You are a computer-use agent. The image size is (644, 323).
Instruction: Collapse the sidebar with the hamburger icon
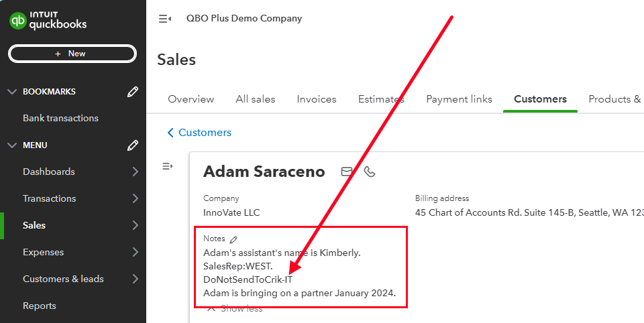[x=164, y=19]
